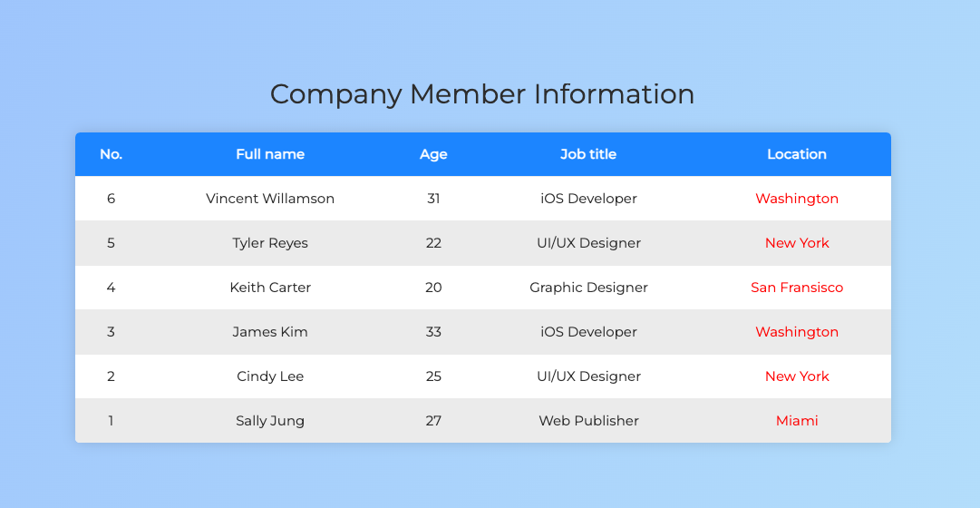Click row number "5" beside Tyler Reyes
Image resolution: width=980 pixels, height=508 pixels.
112,243
